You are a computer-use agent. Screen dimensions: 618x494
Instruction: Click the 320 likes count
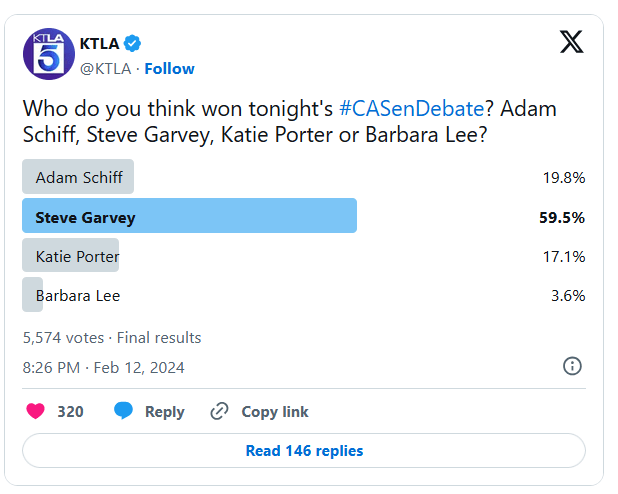[70, 411]
